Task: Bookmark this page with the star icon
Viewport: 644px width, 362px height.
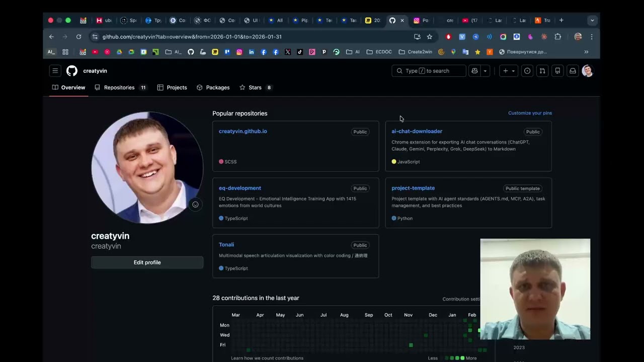Action: [430, 37]
